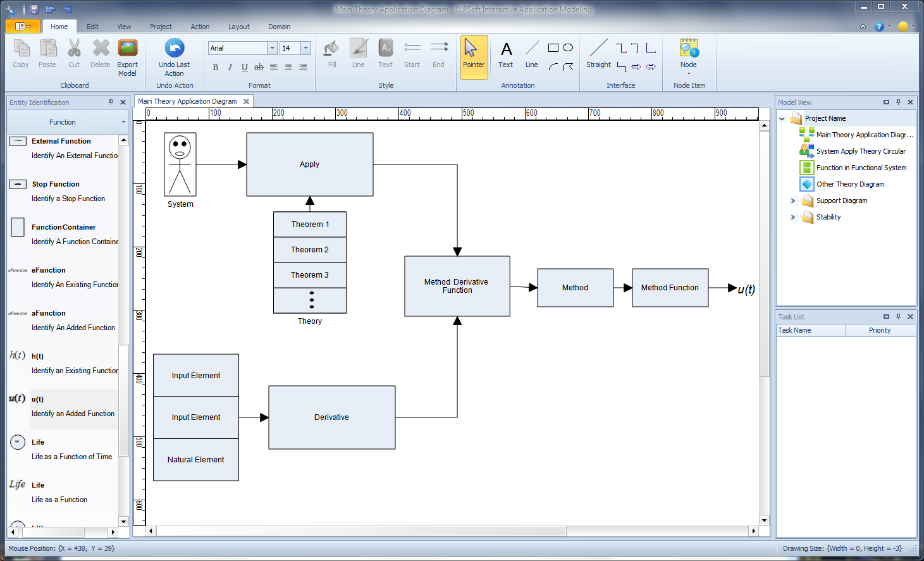This screenshot has width=924, height=561.
Task: Select the single arrow interface icon
Action: click(636, 66)
